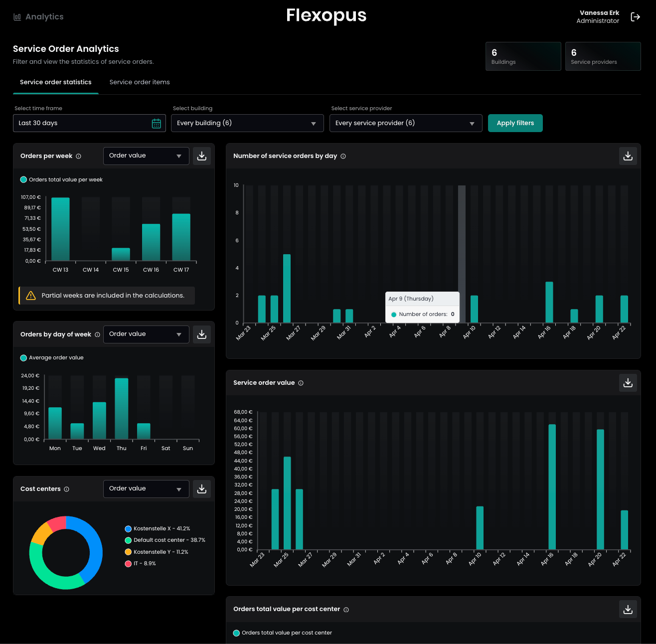Download the Orders per week chart
656x644 pixels.
click(202, 156)
